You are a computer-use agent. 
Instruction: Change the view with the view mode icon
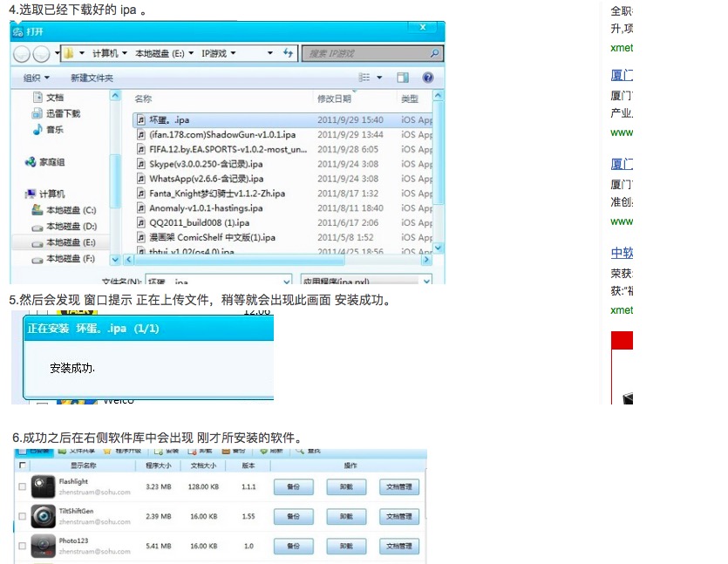coord(364,78)
